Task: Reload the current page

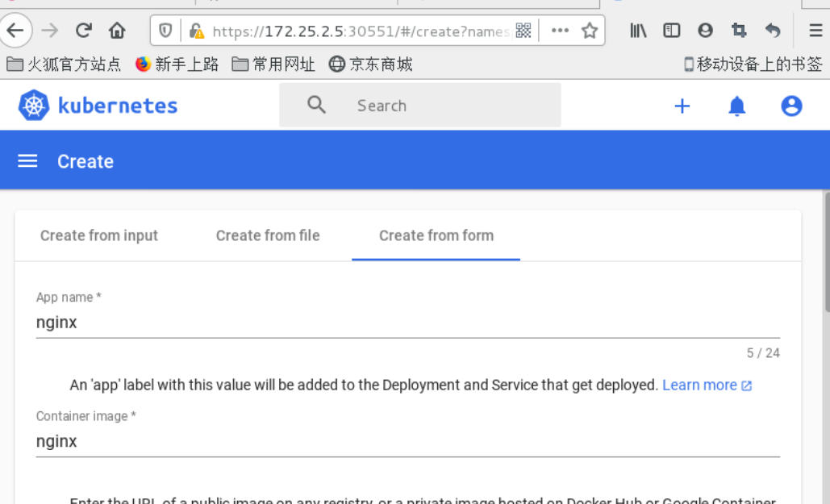Action: click(x=84, y=31)
